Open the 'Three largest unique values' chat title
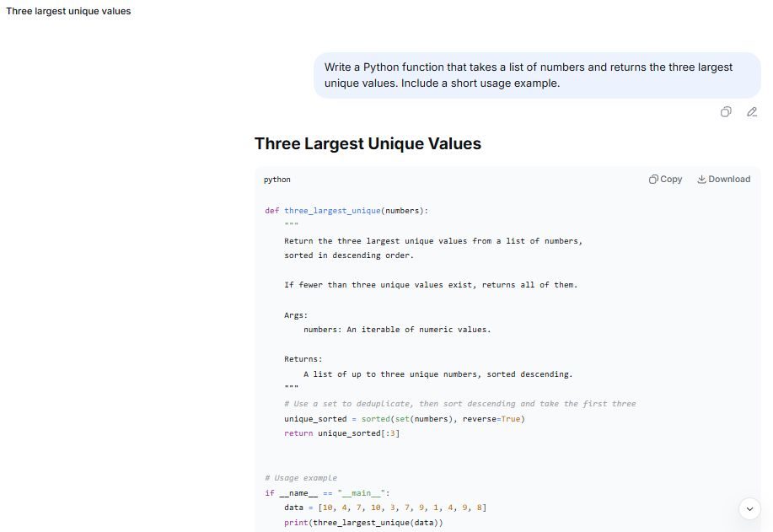Viewport: 773px width, 532px height. tap(68, 11)
